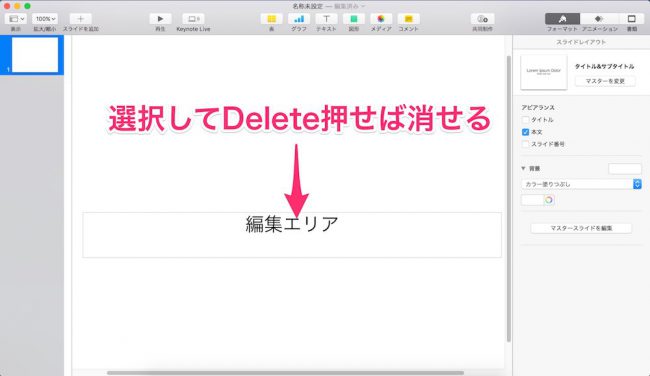This screenshot has height=376, width=650.
Task: Open the View (表示) menu button
Action: (x=16, y=19)
